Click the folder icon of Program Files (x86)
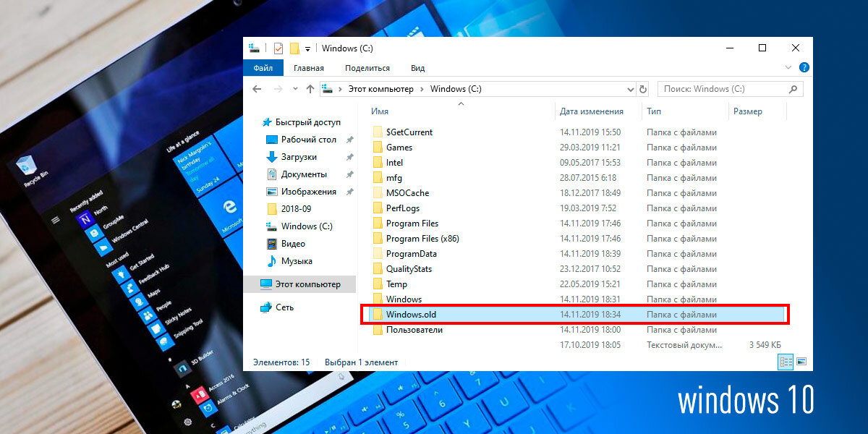 click(377, 239)
